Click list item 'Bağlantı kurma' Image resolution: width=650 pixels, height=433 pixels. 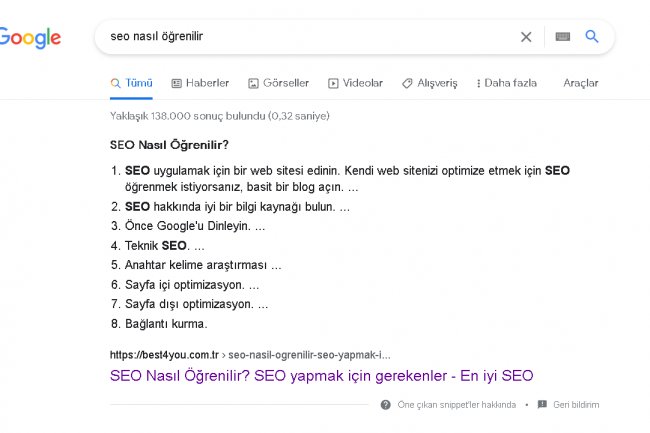[159, 324]
